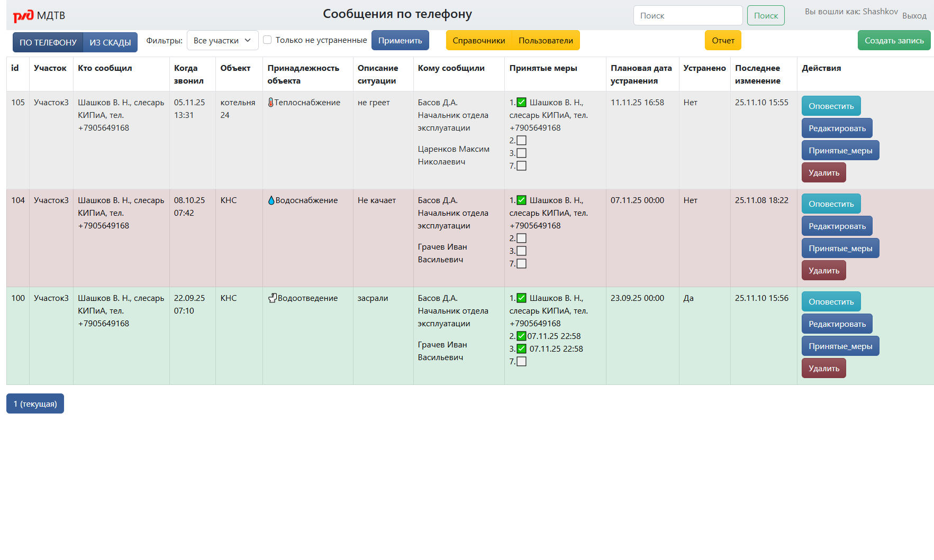Viewport: 934px width, 560px height.
Task: Delete record 104 with Удалить button
Action: tap(823, 271)
